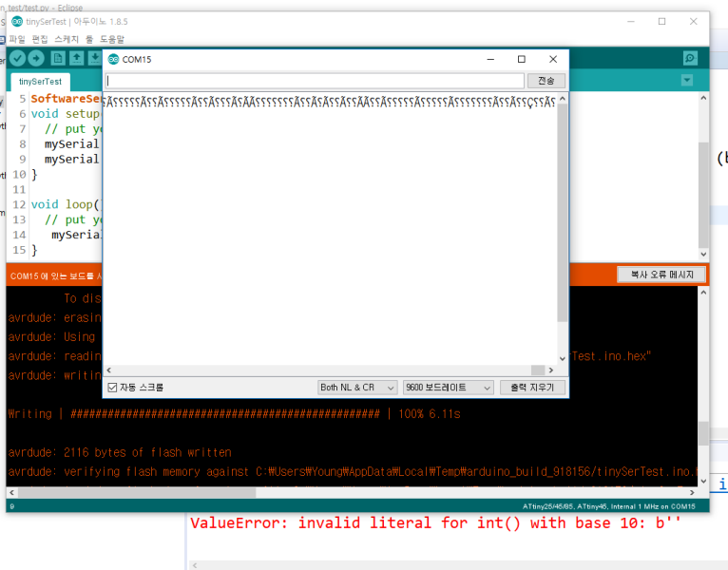Click console scroll up arrow
Viewport: 728px width, 570px height.
[x=703, y=293]
